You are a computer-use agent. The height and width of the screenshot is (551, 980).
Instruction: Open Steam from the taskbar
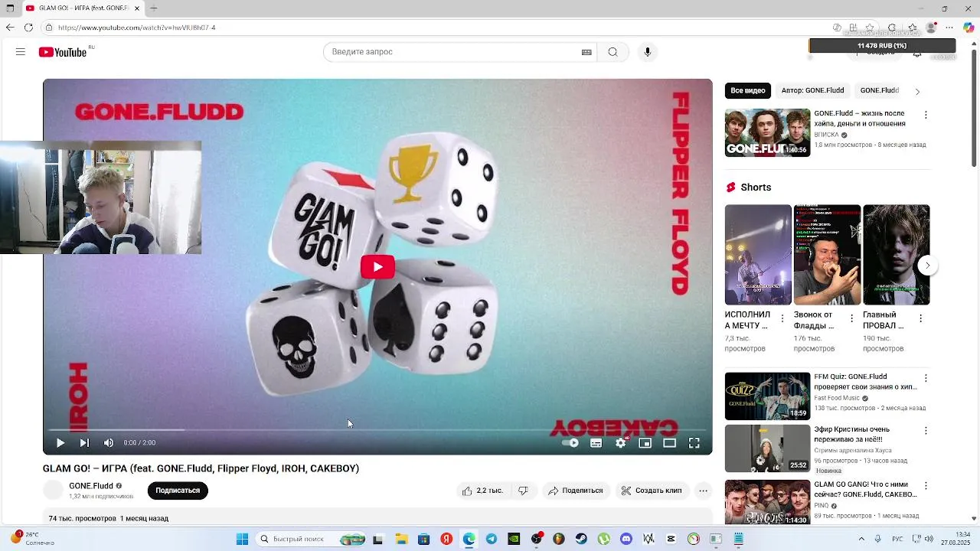[581, 539]
